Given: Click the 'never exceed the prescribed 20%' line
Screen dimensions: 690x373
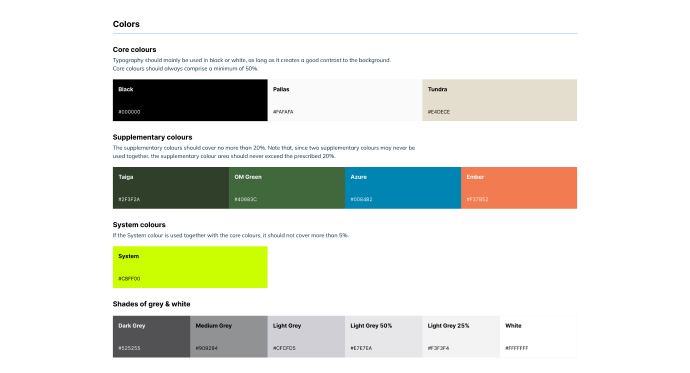Looking at the screenshot, I should click(224, 156).
